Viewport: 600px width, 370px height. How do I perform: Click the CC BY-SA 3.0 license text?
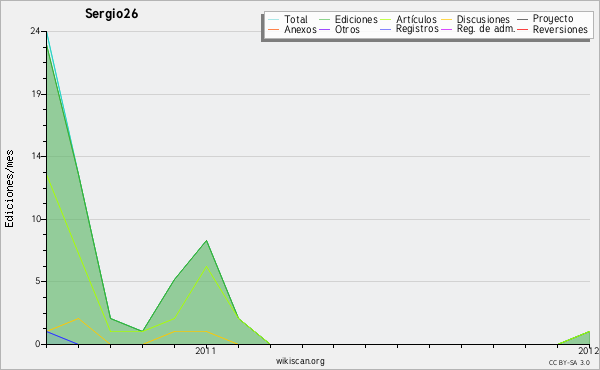click(x=569, y=363)
